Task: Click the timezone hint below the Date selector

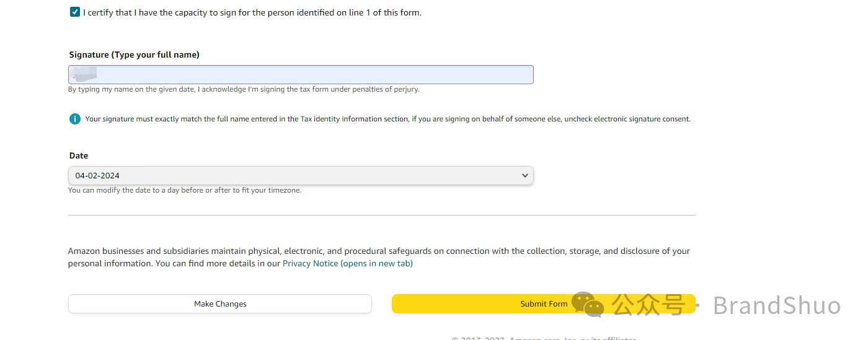Action: pyautogui.click(x=185, y=191)
